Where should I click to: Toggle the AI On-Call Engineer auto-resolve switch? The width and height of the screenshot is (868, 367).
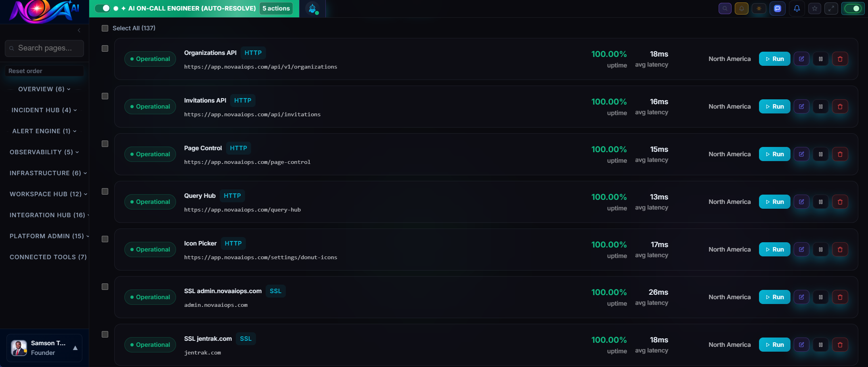103,8
